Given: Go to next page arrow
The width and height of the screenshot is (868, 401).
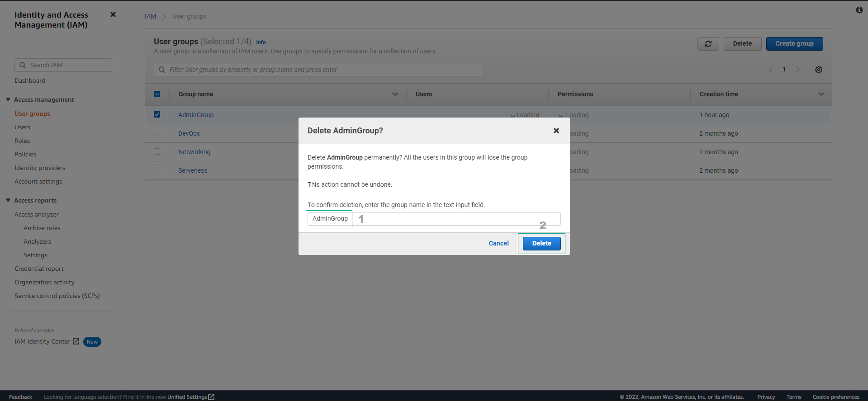Looking at the screenshot, I should [797, 70].
